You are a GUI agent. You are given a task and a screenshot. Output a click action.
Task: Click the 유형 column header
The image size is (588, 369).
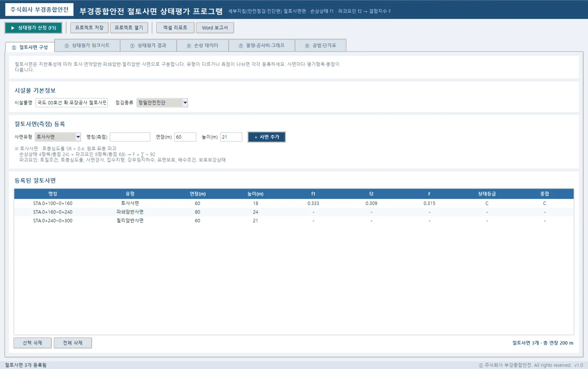click(130, 194)
